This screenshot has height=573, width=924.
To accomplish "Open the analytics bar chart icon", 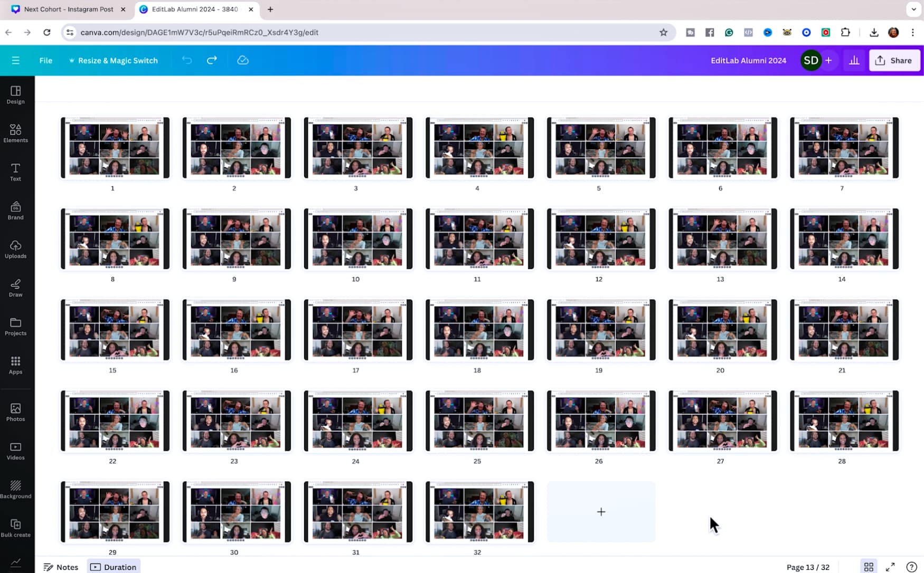I will (x=854, y=60).
